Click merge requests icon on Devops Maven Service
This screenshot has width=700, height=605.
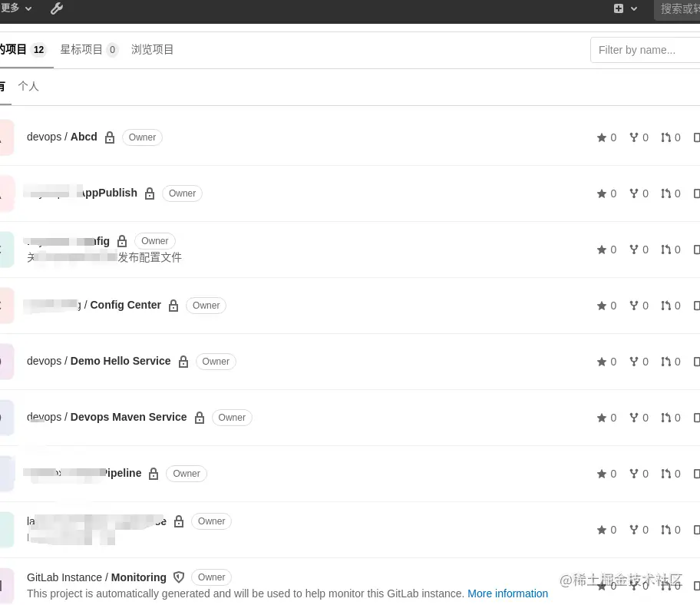click(665, 418)
